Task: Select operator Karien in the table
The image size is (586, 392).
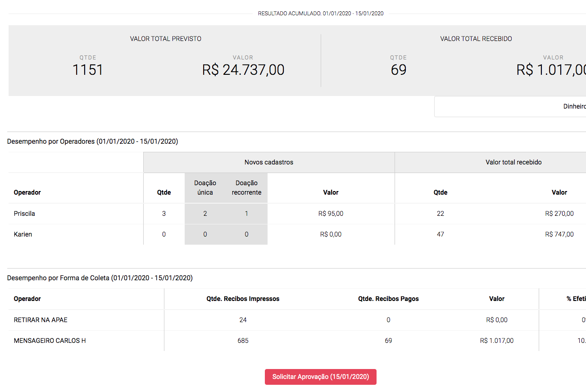Action: [23, 234]
